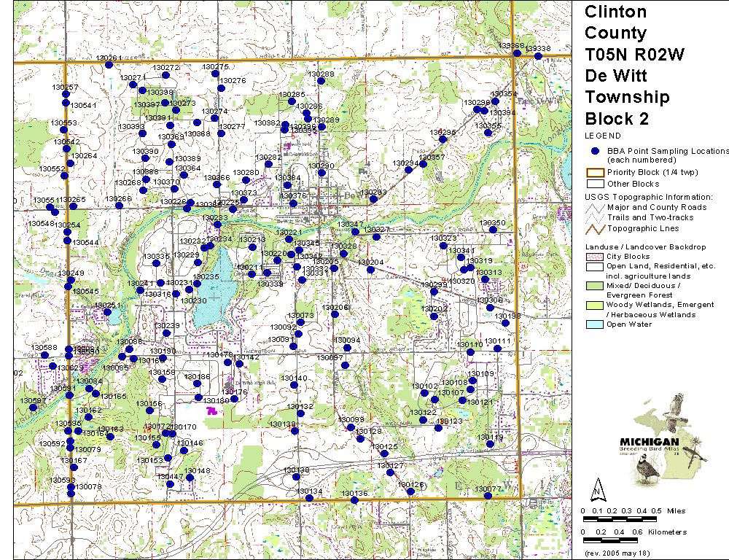Select the City Blocks legend swatch

pos(595,257)
